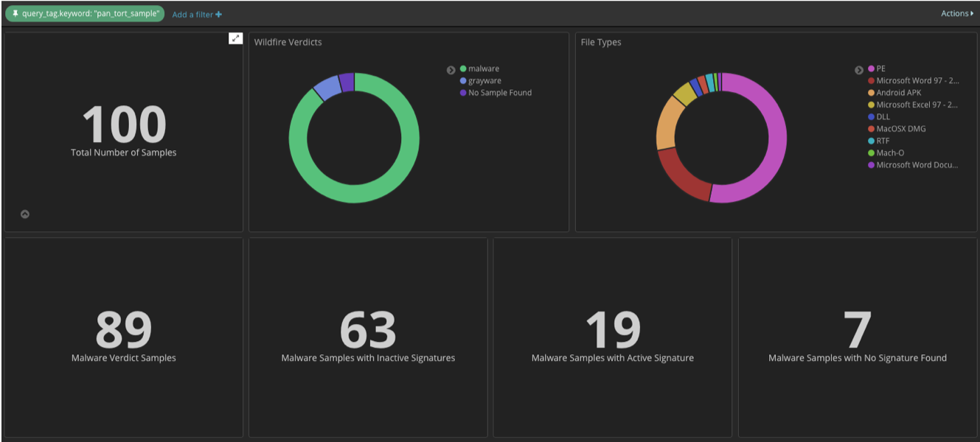Click the Total Number of Samples label
This screenshot has width=980, height=442.
(x=124, y=152)
